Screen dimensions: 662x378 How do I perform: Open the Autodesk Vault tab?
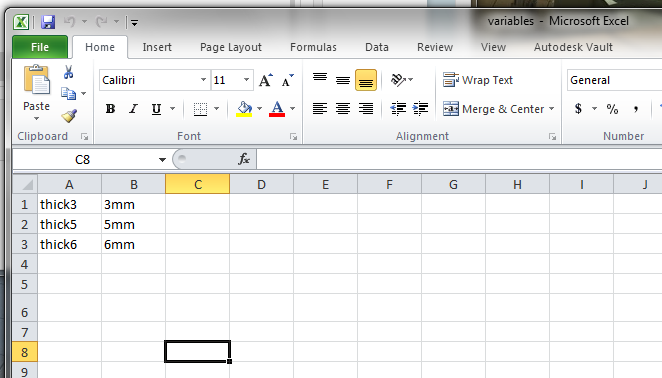coord(573,47)
